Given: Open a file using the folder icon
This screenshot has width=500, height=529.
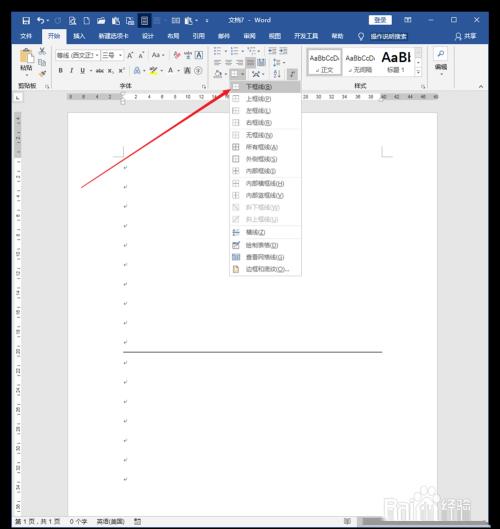Looking at the screenshot, I should tap(101, 21).
